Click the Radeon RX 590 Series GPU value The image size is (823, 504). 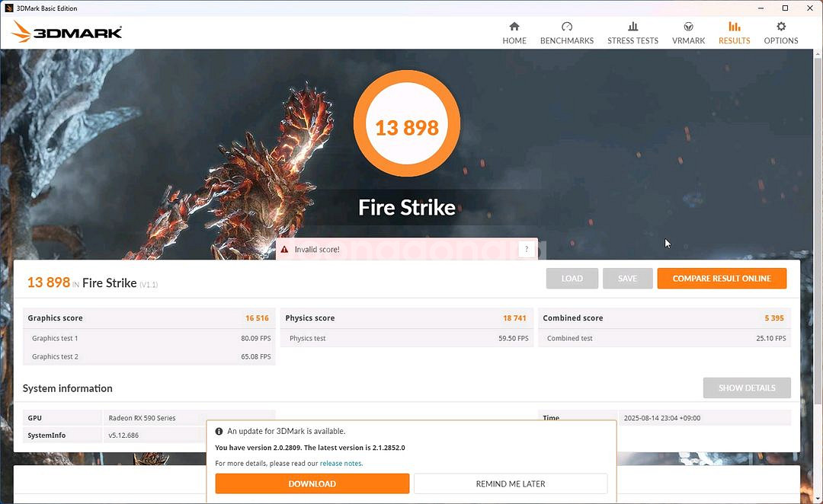[143, 418]
